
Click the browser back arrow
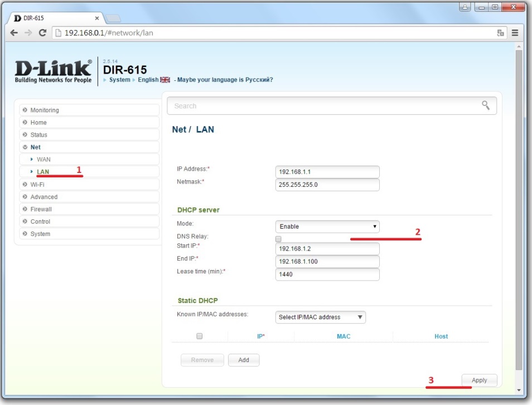14,32
